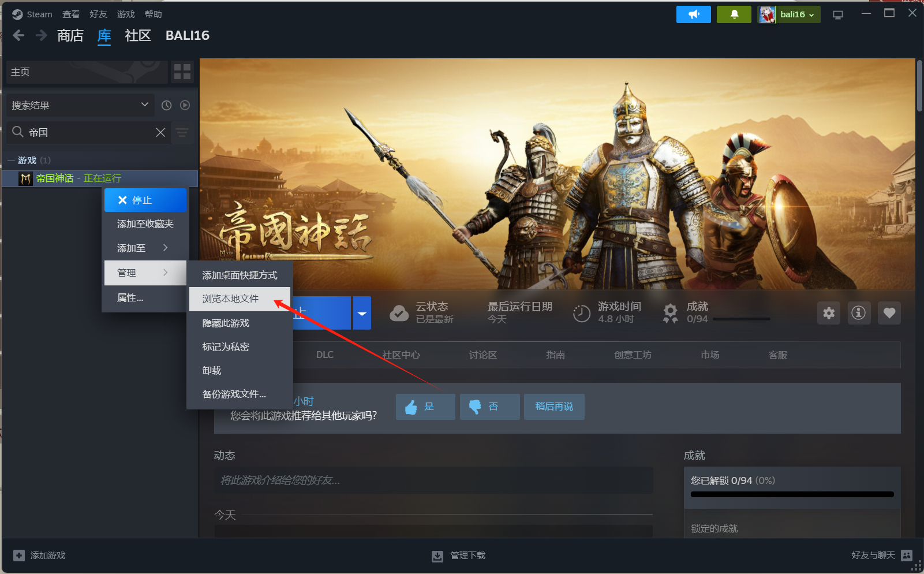Add game to favorites heart button
The image size is (924, 574).
(889, 313)
